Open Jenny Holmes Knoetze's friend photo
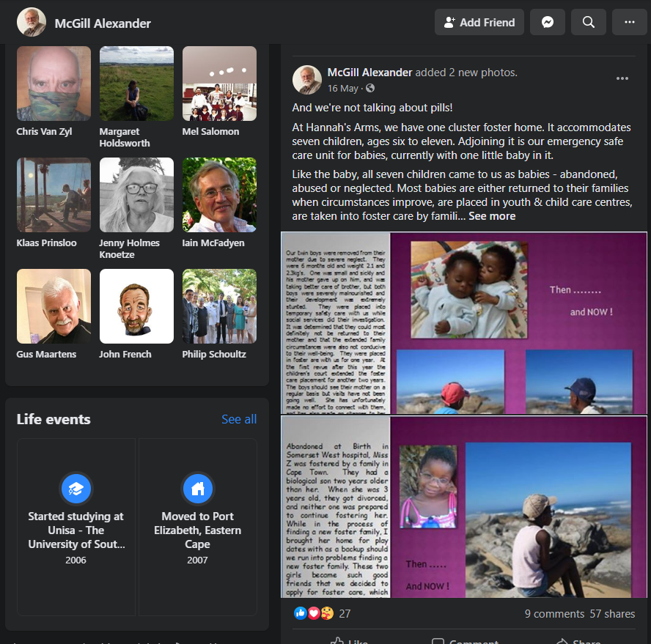651x644 pixels. (x=136, y=195)
